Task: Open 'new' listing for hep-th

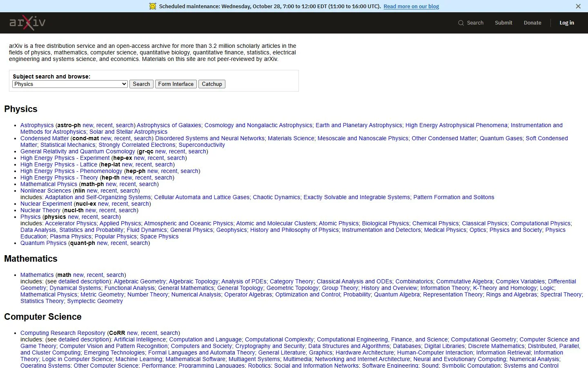Action: pos(127,177)
